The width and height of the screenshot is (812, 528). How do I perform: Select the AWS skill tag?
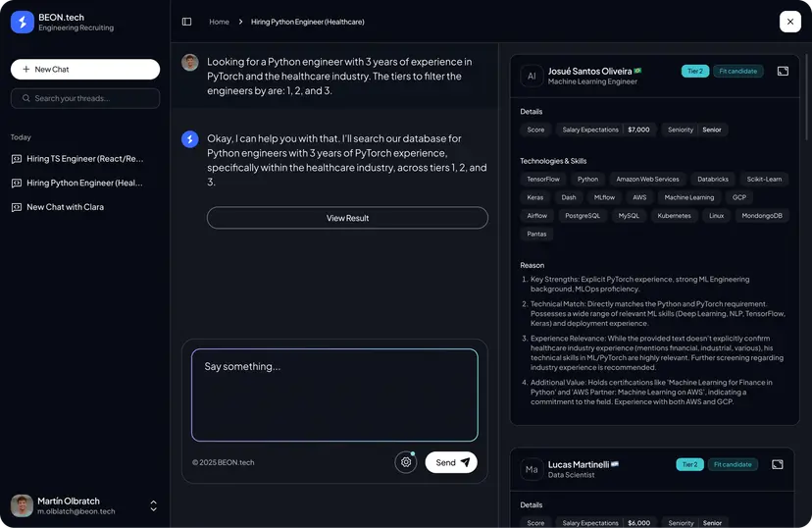[639, 197]
